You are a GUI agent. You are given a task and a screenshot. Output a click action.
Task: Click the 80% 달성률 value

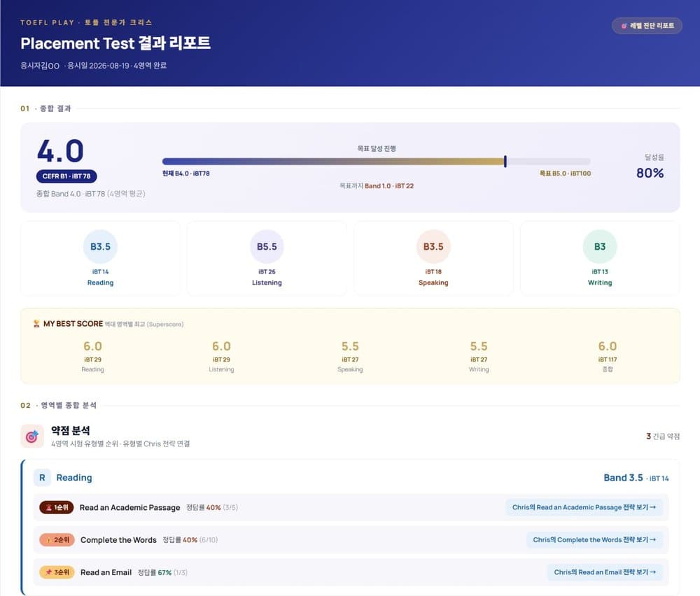coord(650,173)
